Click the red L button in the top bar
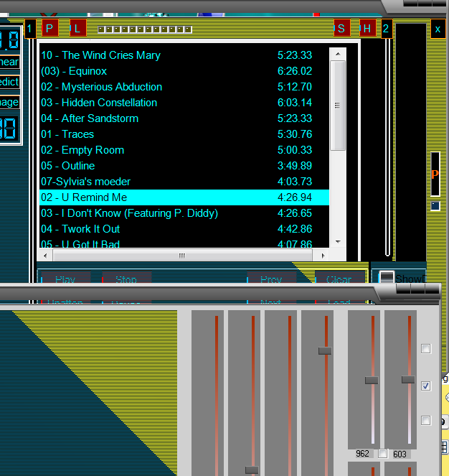 (x=78, y=29)
